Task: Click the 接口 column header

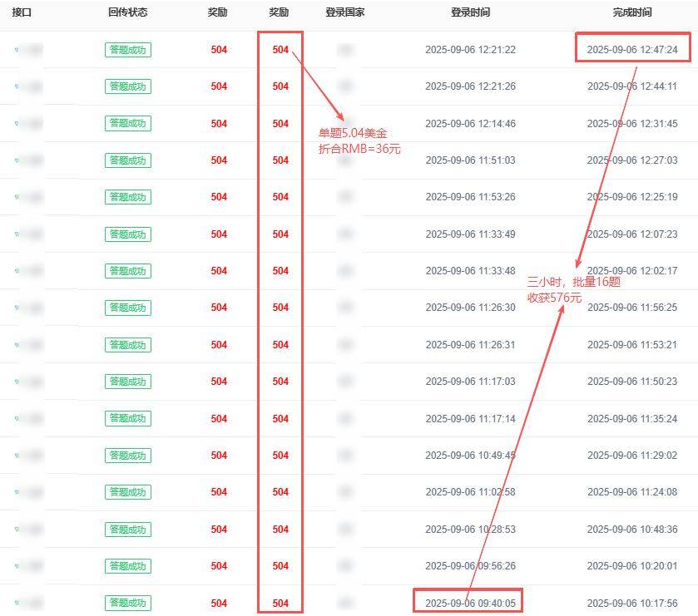Action: 22,12
